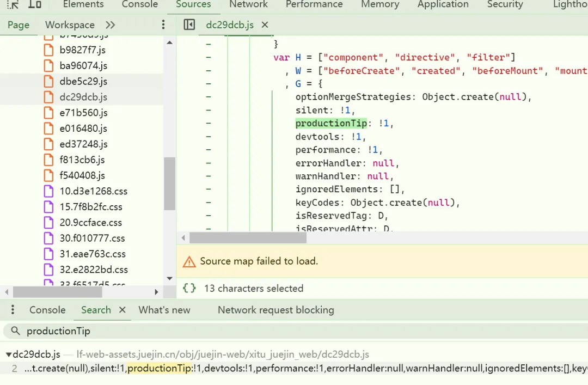The height and width of the screenshot is (385, 588).
Task: Open the drawer three-dot menu
Action: pos(13,310)
